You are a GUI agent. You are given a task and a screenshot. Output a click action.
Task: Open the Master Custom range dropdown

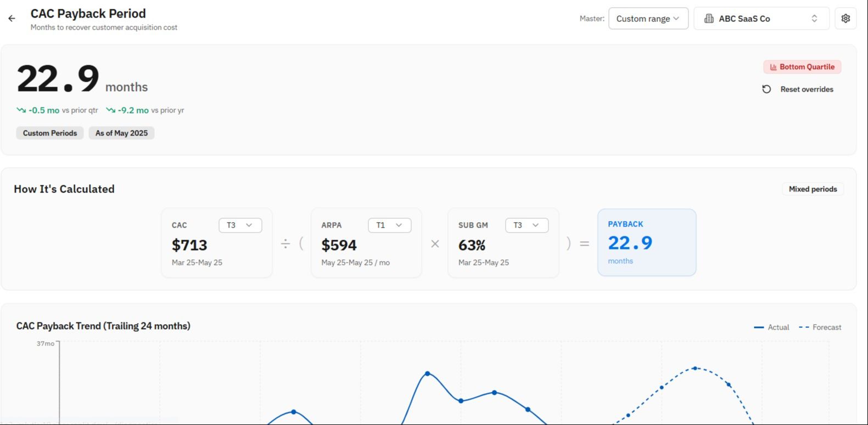(648, 19)
